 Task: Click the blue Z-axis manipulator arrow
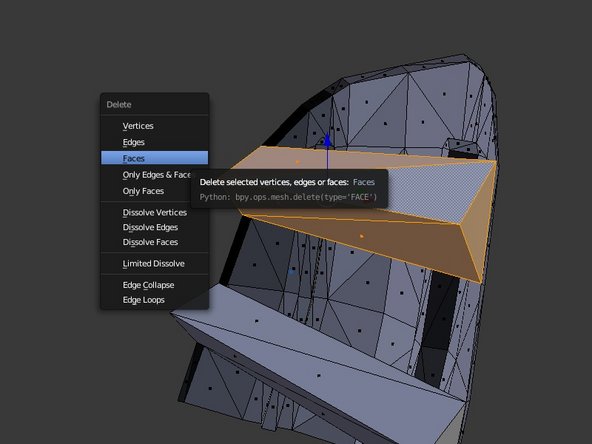[x=327, y=140]
